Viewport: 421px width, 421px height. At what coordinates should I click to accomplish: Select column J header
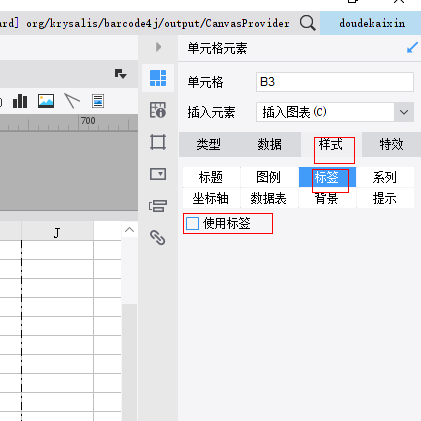(57, 231)
